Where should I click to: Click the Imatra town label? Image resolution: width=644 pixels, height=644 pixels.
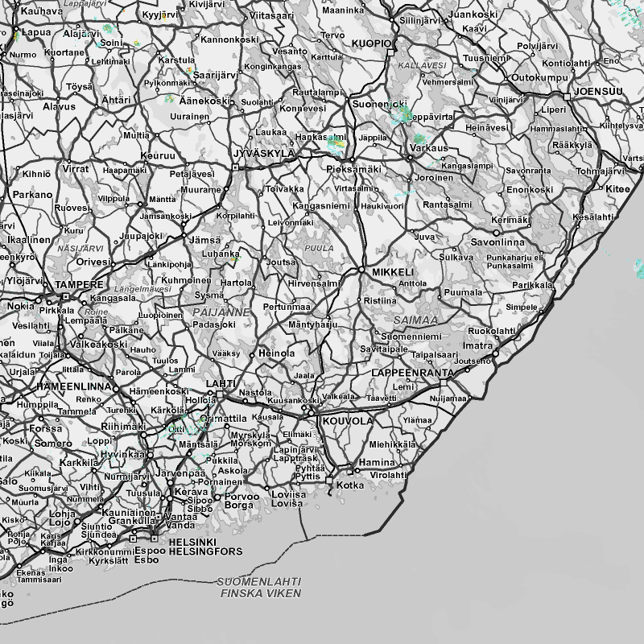pyautogui.click(x=477, y=346)
